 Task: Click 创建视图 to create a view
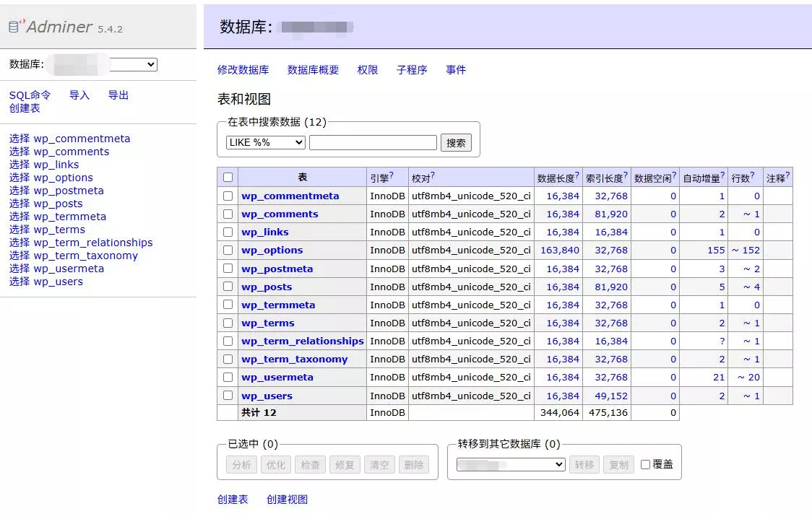tap(287, 499)
